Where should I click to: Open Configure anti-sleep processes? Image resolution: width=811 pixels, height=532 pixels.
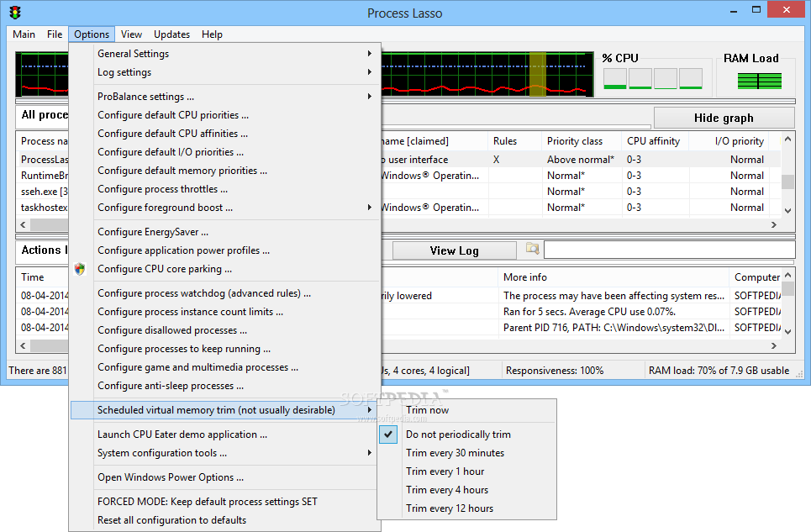pyautogui.click(x=225, y=387)
